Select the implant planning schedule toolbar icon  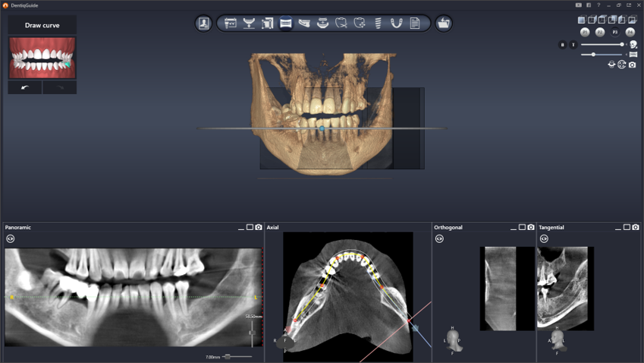[231, 23]
